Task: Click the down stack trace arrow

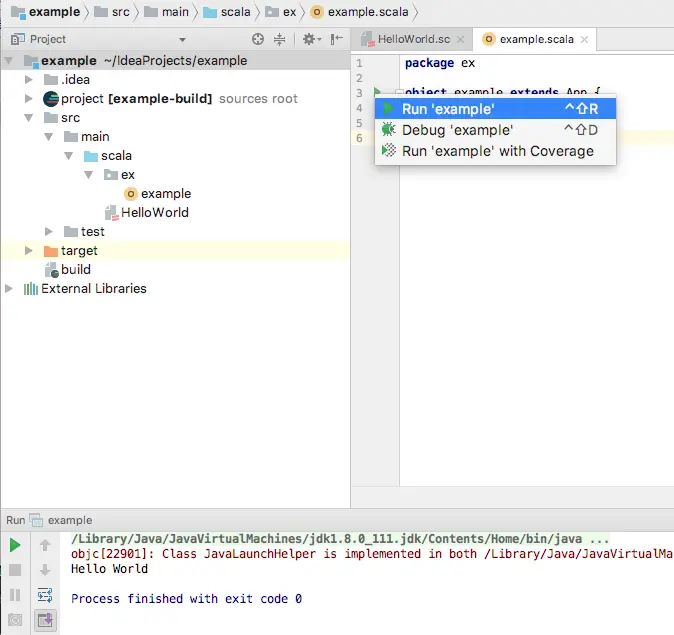Action: coord(45,570)
